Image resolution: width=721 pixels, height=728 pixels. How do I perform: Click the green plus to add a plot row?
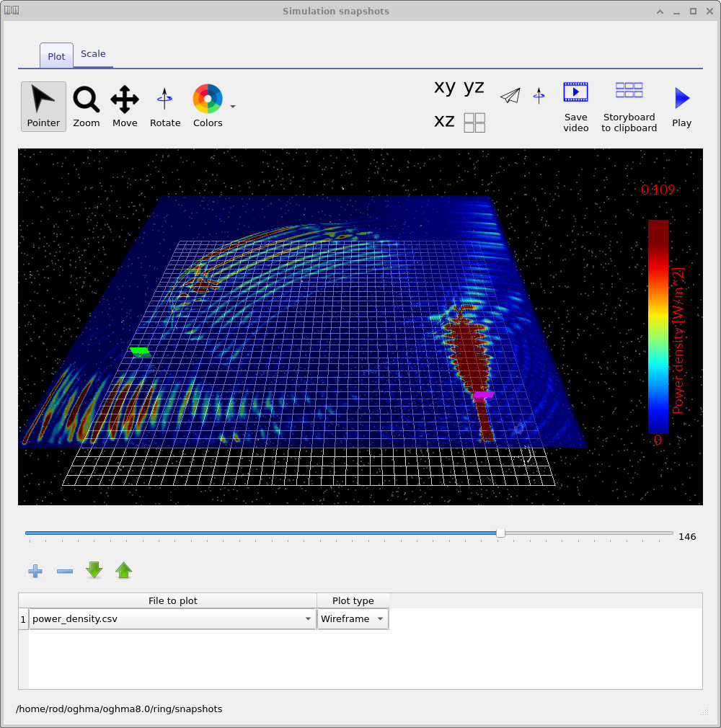pos(35,571)
